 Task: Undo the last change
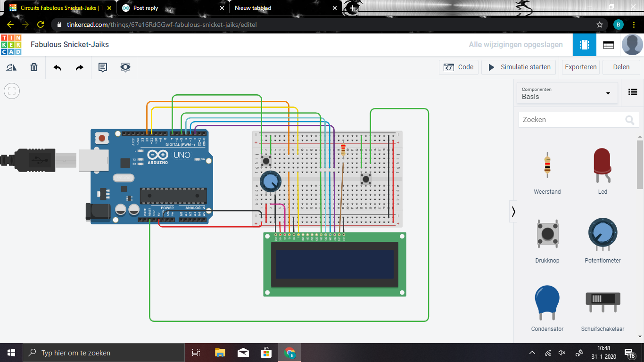click(x=57, y=67)
